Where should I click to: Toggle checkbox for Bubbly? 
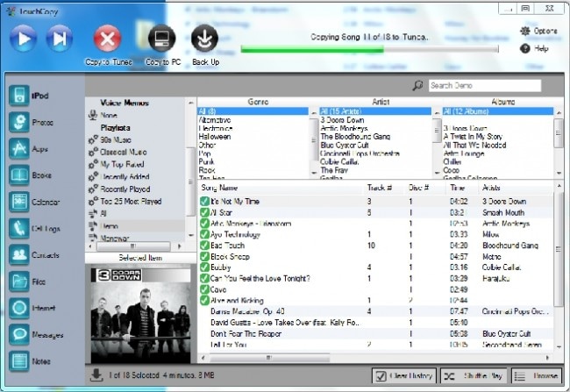click(204, 267)
